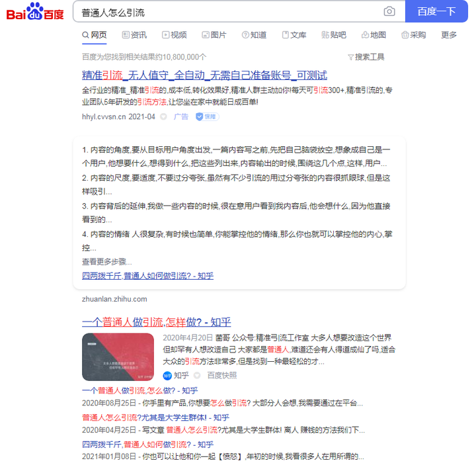Image resolution: width=476 pixels, height=467 pixels.
Task: Open the 知道 tab
Action: (x=254, y=35)
